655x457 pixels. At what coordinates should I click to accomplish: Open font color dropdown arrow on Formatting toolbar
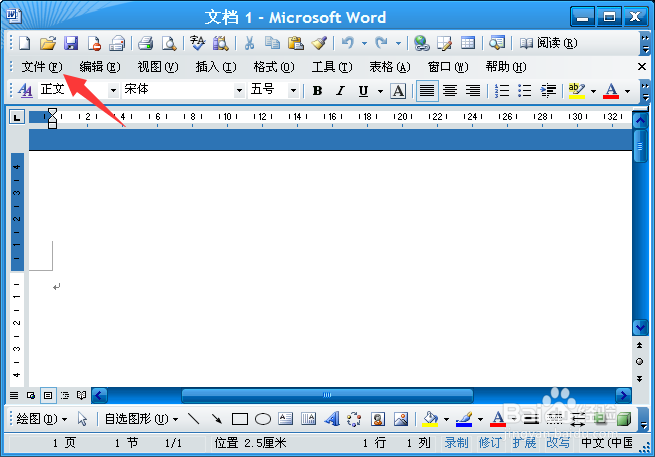tap(627, 91)
